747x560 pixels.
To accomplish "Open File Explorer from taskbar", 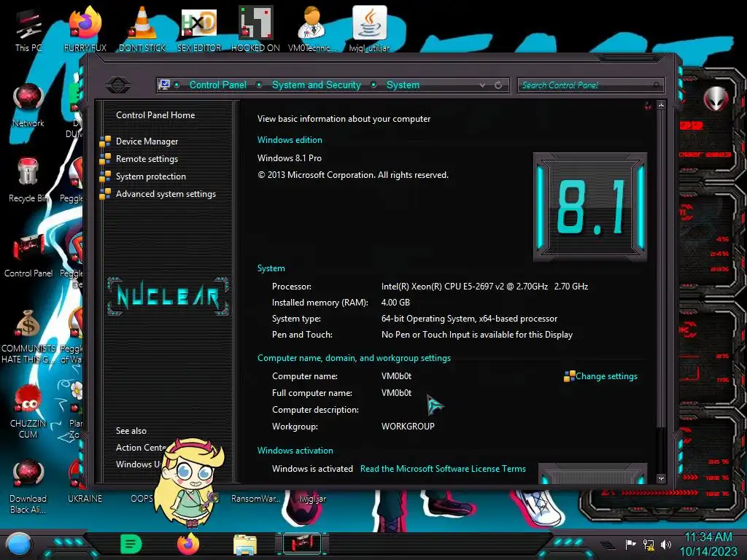I will click(245, 544).
